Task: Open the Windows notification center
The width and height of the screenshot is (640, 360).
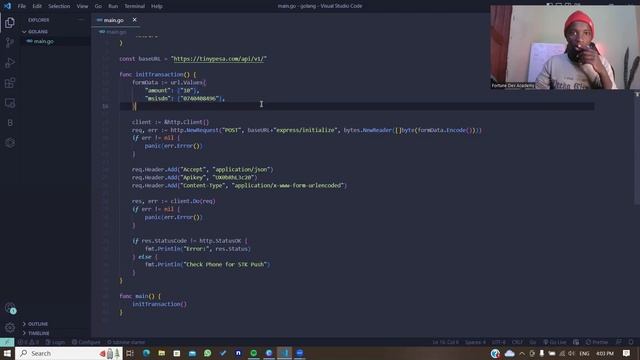Action: 627,353
